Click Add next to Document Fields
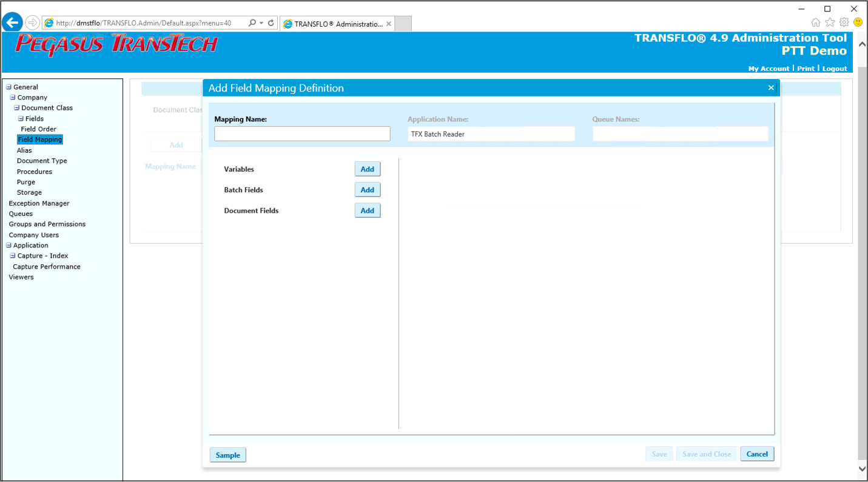 [367, 210]
